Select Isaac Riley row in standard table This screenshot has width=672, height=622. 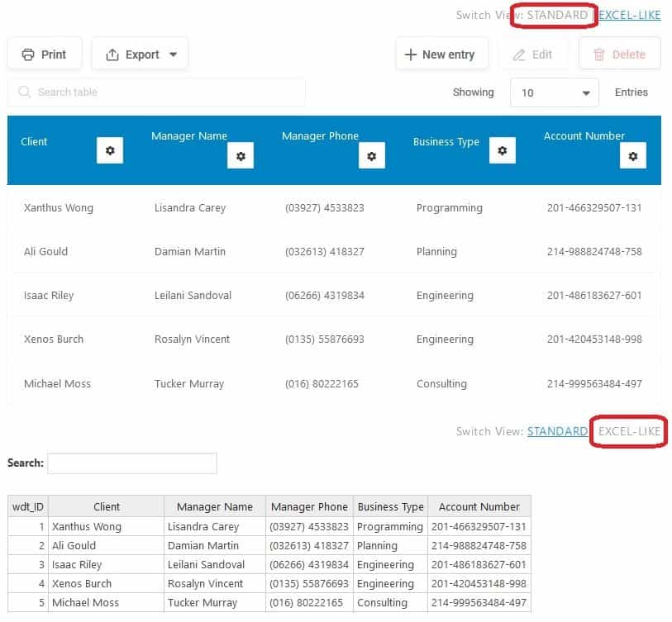click(334, 296)
